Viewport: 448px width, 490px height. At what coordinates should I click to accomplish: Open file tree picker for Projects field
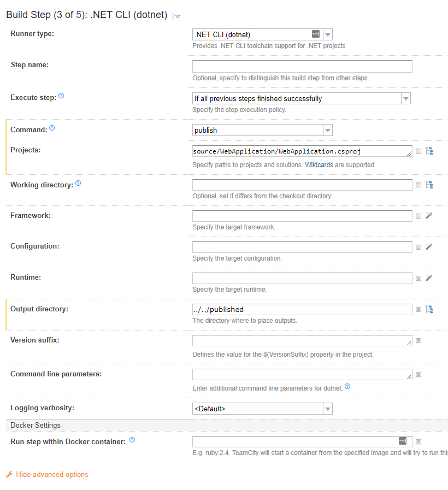click(x=429, y=151)
